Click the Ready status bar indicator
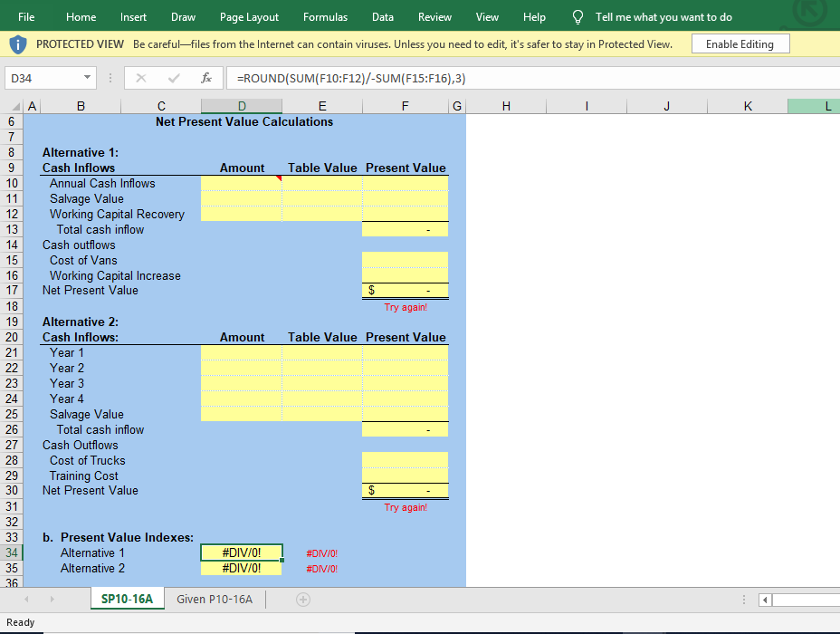The width and height of the screenshot is (840, 634). pos(20,622)
